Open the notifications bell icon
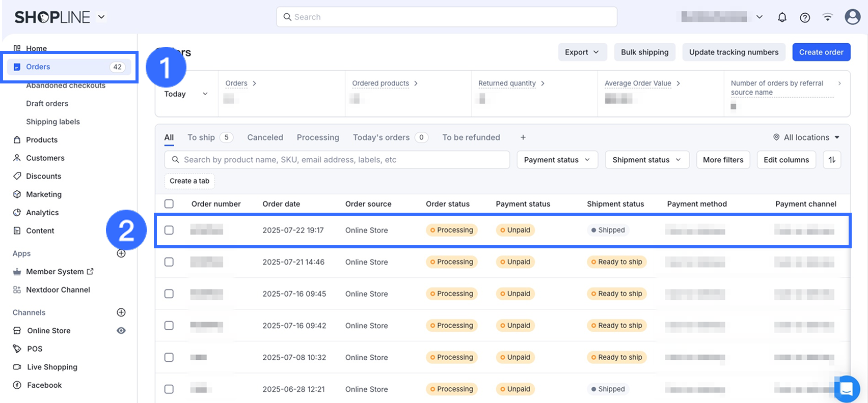 coord(782,17)
